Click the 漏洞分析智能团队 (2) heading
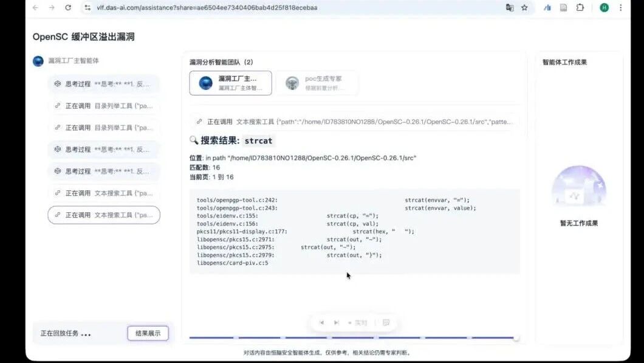Screen dimensions: 644x363 (x=221, y=62)
